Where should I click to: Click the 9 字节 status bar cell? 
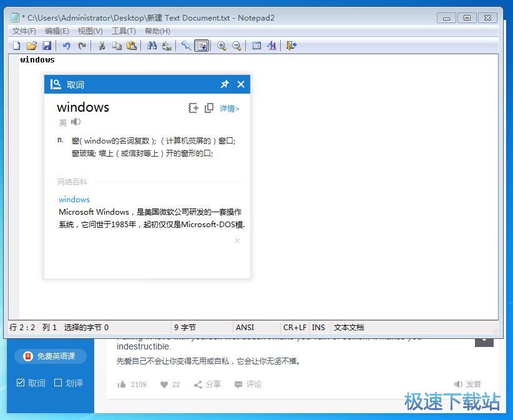(x=202, y=328)
